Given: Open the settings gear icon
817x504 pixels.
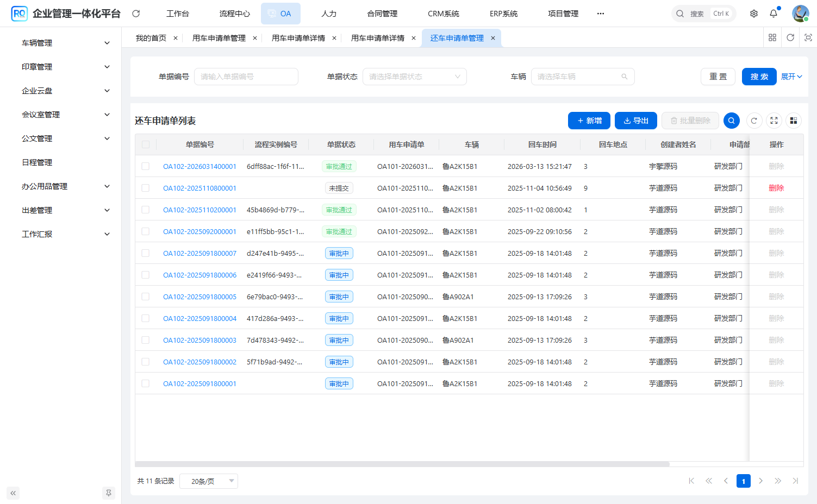Looking at the screenshot, I should (x=754, y=14).
